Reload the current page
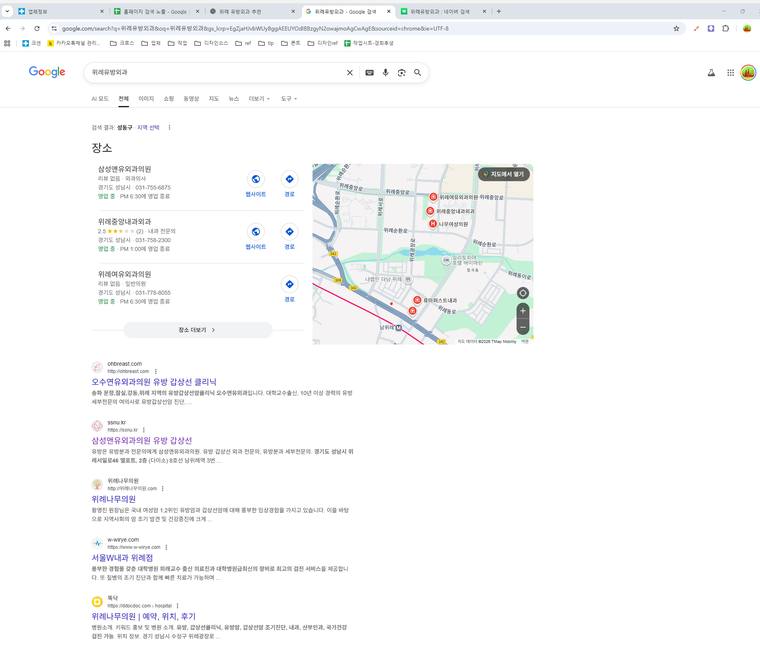The width and height of the screenshot is (760, 648). pyautogui.click(x=37, y=29)
